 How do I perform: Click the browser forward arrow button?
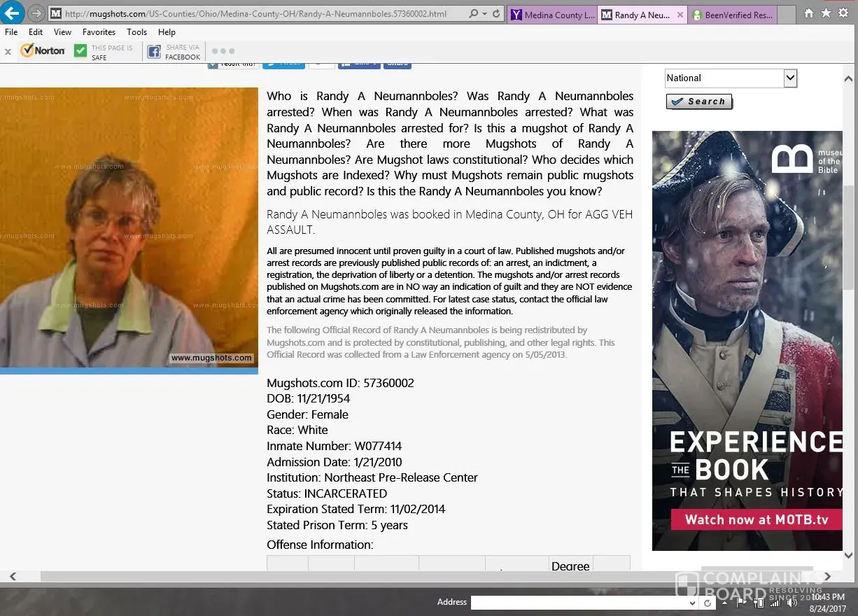(36, 13)
